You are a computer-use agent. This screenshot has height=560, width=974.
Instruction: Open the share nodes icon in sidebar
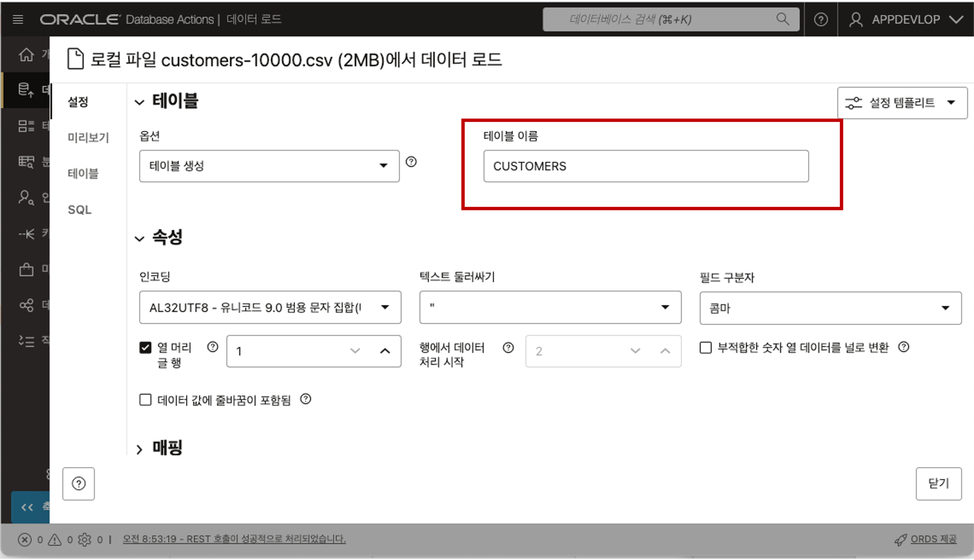(26, 305)
